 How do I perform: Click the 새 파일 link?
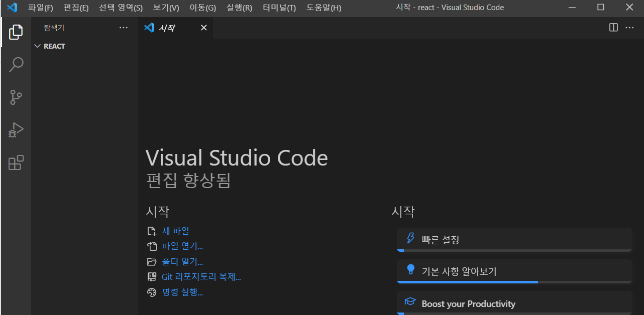click(176, 231)
